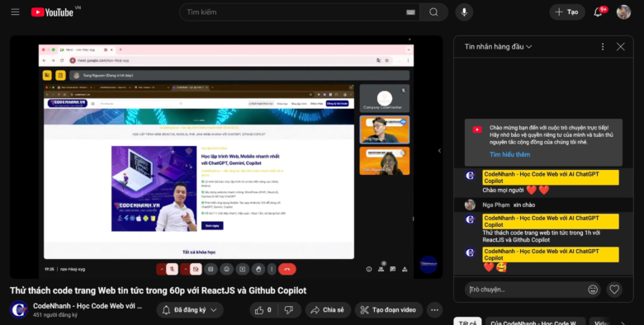
Task: Select the Của CodeNhanh filter chip
Action: click(x=536, y=323)
